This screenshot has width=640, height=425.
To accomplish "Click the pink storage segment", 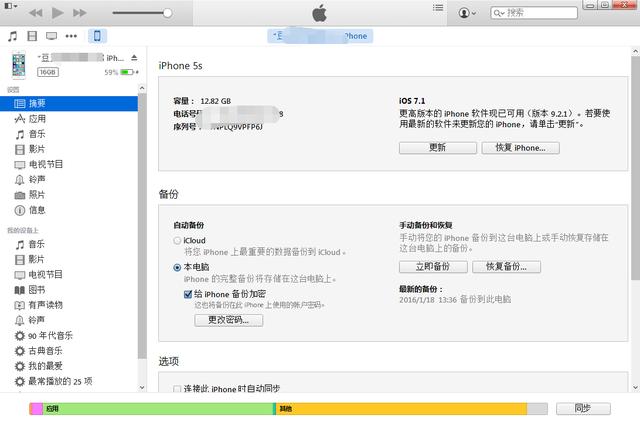I will tap(36, 409).
